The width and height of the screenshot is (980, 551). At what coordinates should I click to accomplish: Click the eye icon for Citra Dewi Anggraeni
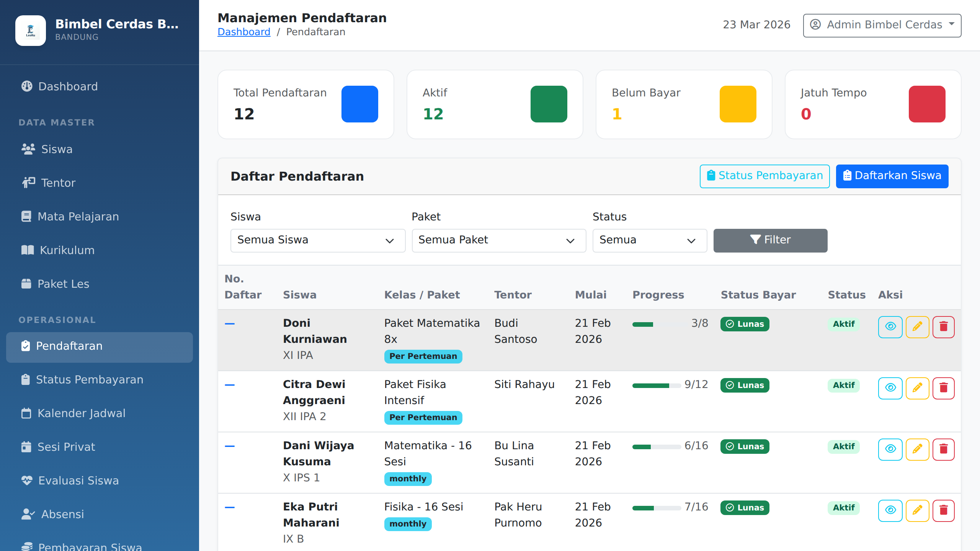pos(890,388)
